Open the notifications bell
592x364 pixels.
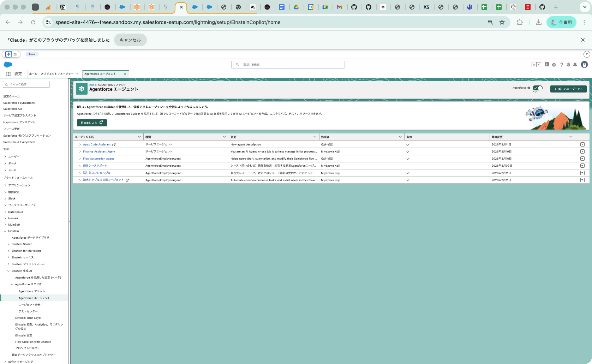coord(575,65)
